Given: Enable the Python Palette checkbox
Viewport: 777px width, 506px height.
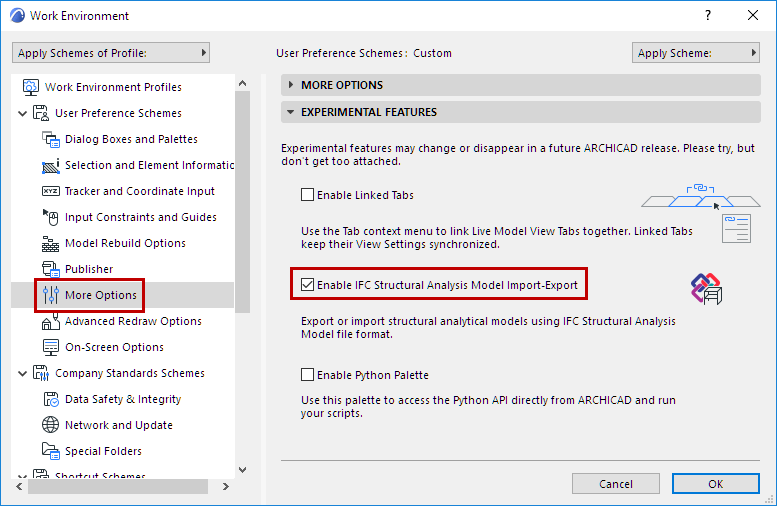Looking at the screenshot, I should pos(308,375).
